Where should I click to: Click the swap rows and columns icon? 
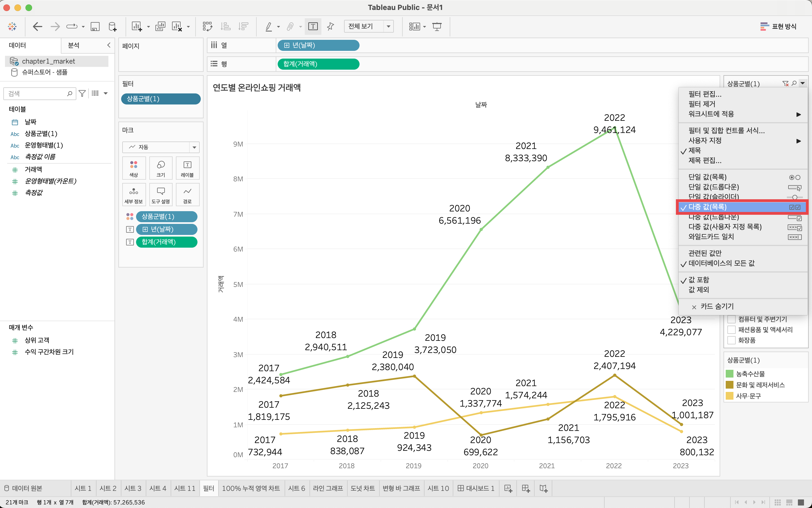pos(207,27)
